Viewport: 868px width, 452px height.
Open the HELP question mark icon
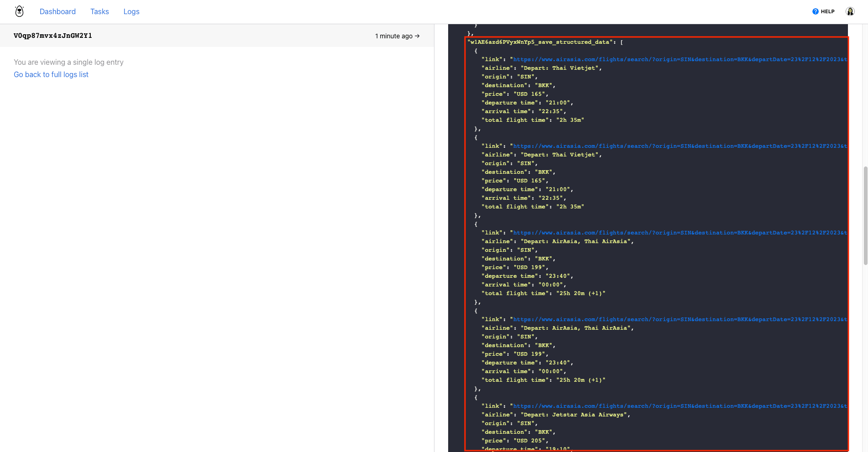tap(816, 11)
